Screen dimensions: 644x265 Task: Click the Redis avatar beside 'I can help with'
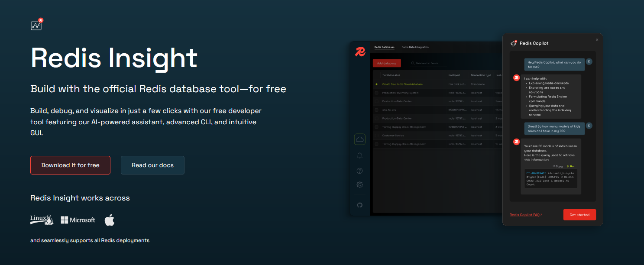516,78
